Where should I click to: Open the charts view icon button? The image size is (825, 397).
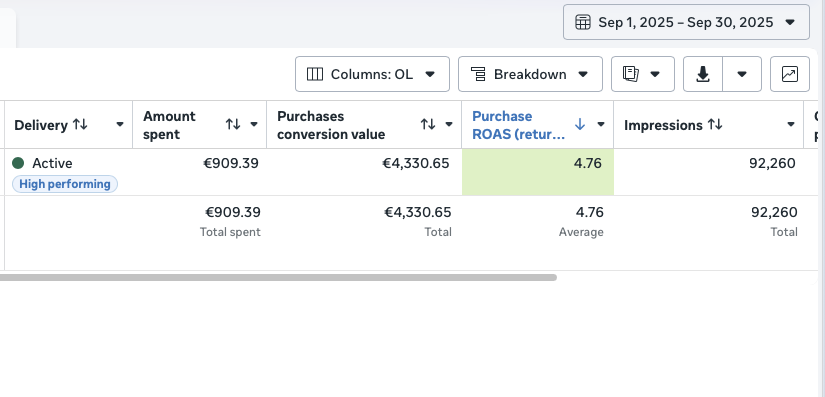click(x=790, y=74)
